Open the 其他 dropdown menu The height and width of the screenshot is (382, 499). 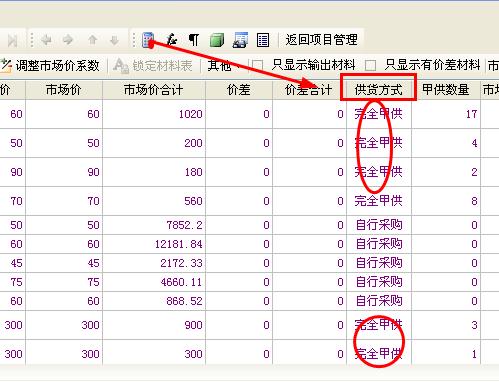coord(223,65)
